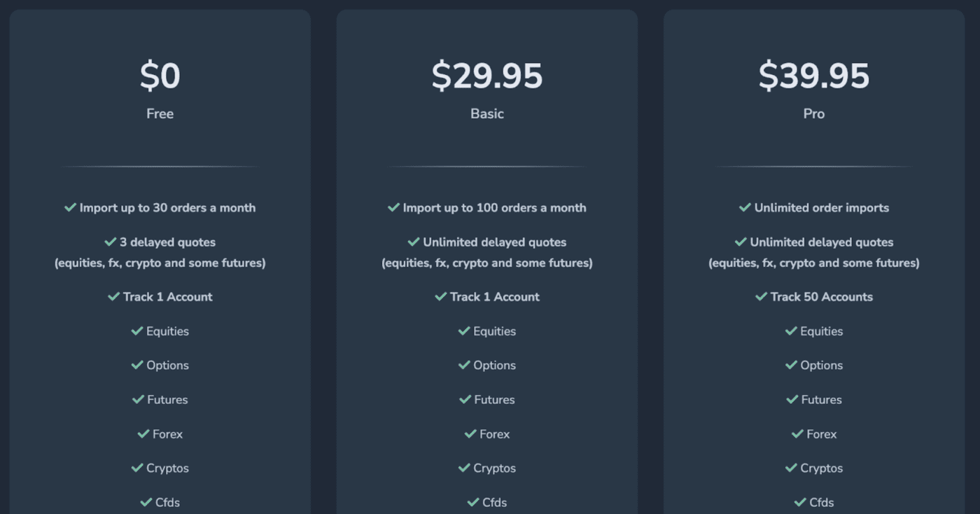Click the Pro plan name label
The height and width of the screenshot is (514, 980).
coord(814,113)
